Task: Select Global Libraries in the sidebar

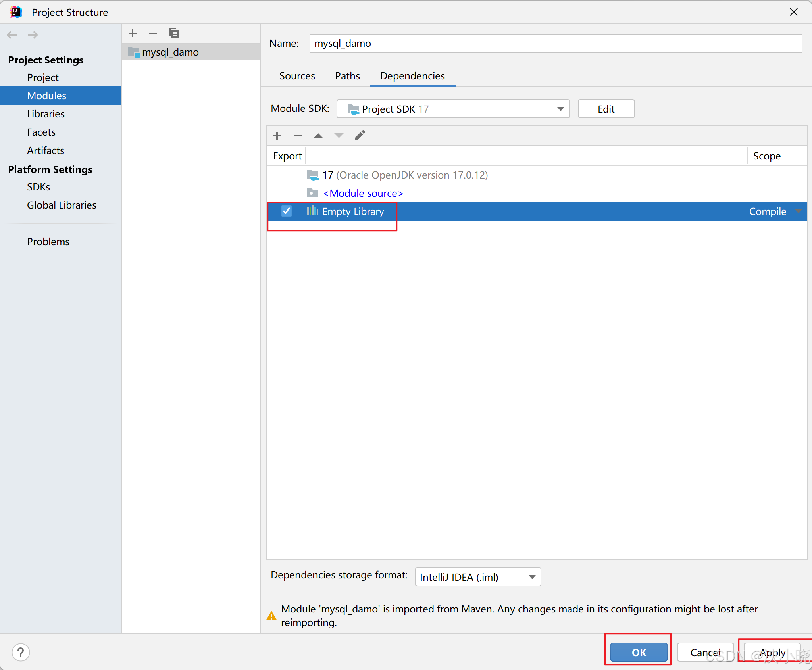Action: [62, 205]
